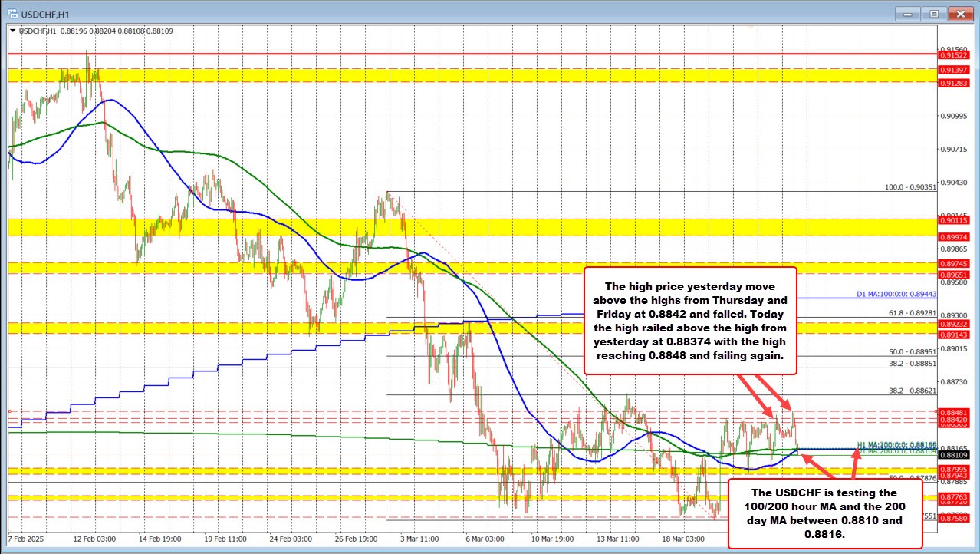
Task: Click the chart icon in the window title bar
Action: pos(11,13)
